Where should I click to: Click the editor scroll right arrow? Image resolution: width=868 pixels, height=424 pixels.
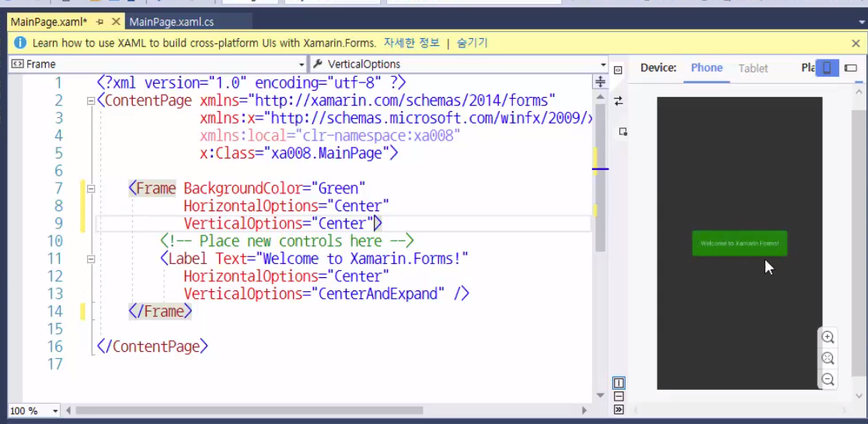(x=584, y=411)
